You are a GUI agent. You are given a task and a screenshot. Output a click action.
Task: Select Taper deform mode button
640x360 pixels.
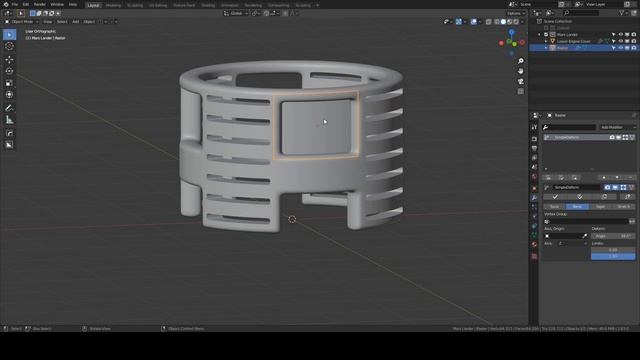tap(600, 207)
